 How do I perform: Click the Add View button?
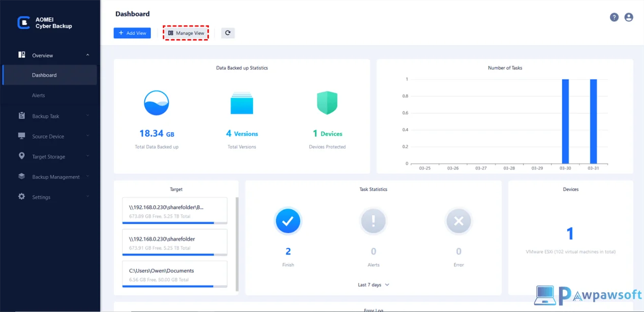tap(132, 33)
